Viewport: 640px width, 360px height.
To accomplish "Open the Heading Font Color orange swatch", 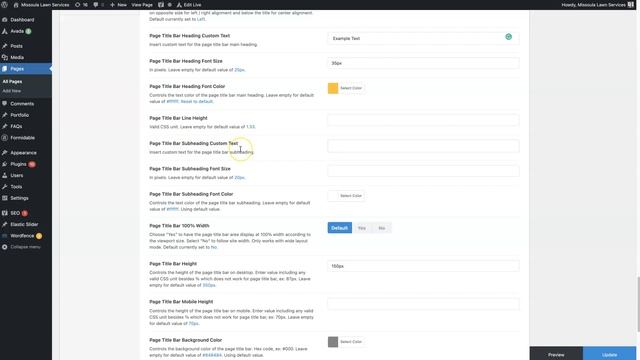I will [333, 88].
